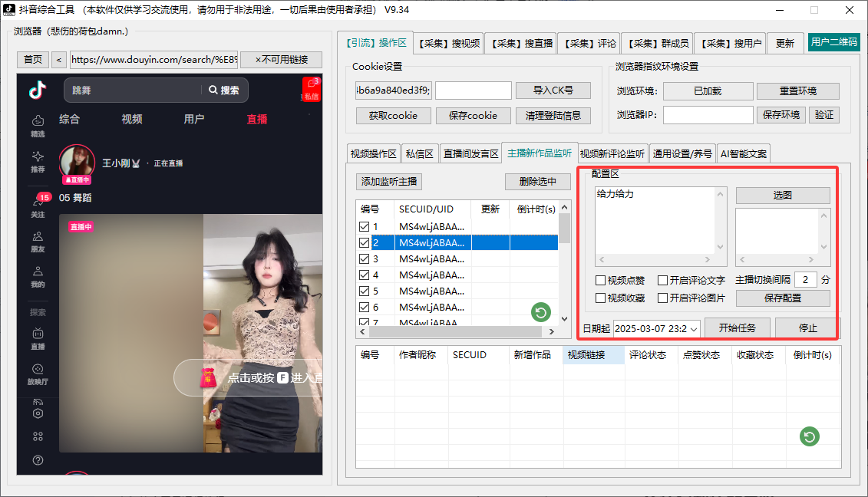Select the 用户 tab in Douyin search
Viewport: 868px width, 497px height.
tap(194, 119)
